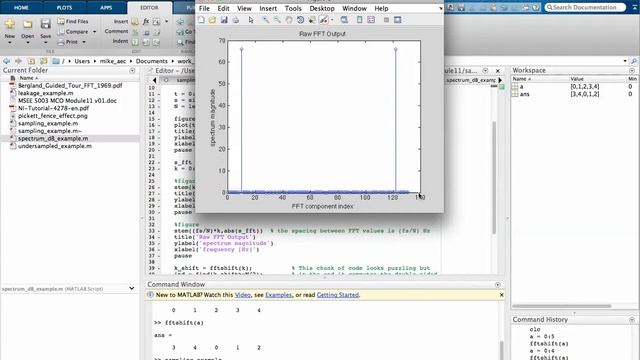Viewport: 640px width, 360px height.
Task: Click the Video link in the banner
Action: pyautogui.click(x=243, y=295)
